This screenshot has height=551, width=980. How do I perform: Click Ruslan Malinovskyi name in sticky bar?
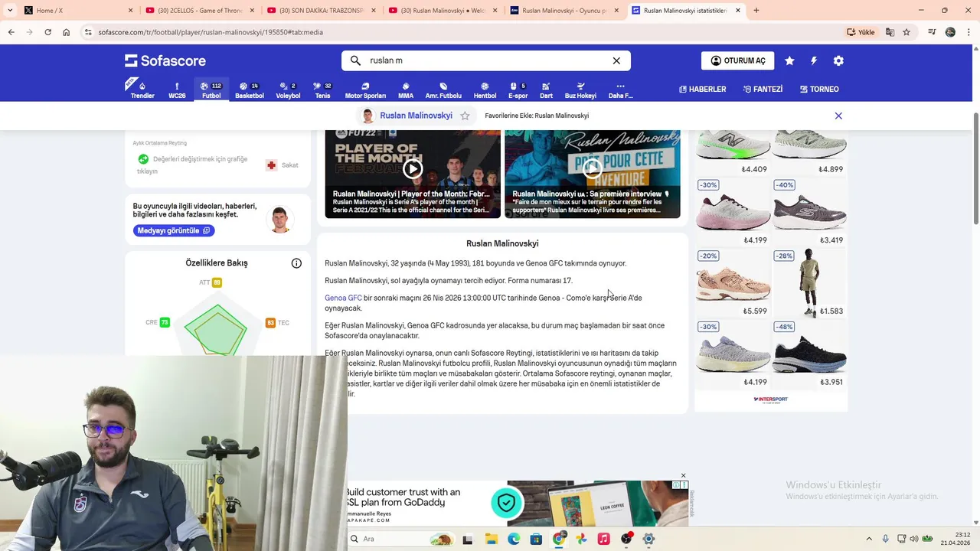416,116
